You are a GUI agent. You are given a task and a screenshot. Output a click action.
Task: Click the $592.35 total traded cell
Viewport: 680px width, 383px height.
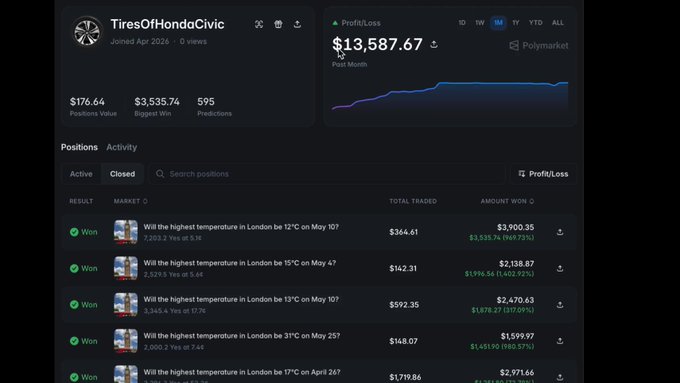pos(404,305)
